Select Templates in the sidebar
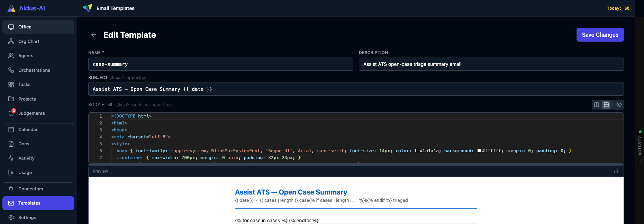 tap(38, 203)
